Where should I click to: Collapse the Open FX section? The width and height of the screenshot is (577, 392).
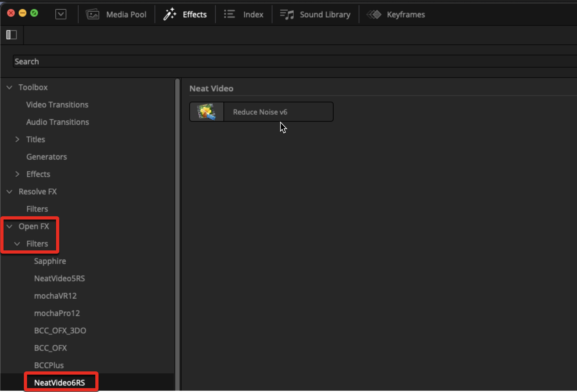click(x=10, y=226)
